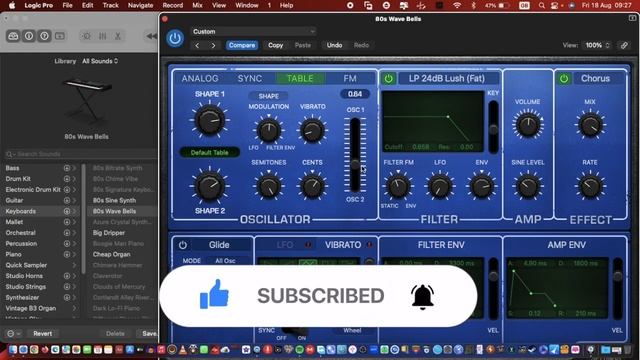Click the Delete button in the Library
Image resolution: width=640 pixels, height=360 pixels.
(x=115, y=333)
